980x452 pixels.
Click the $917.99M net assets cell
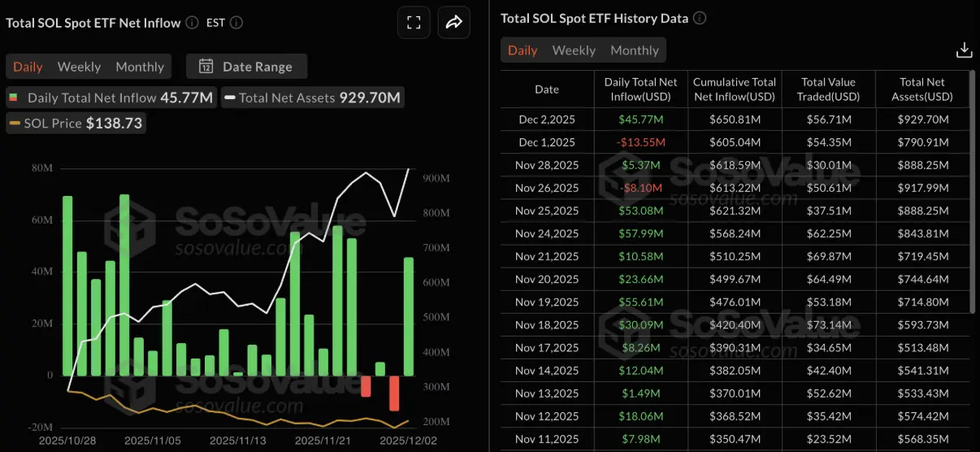pyautogui.click(x=922, y=188)
